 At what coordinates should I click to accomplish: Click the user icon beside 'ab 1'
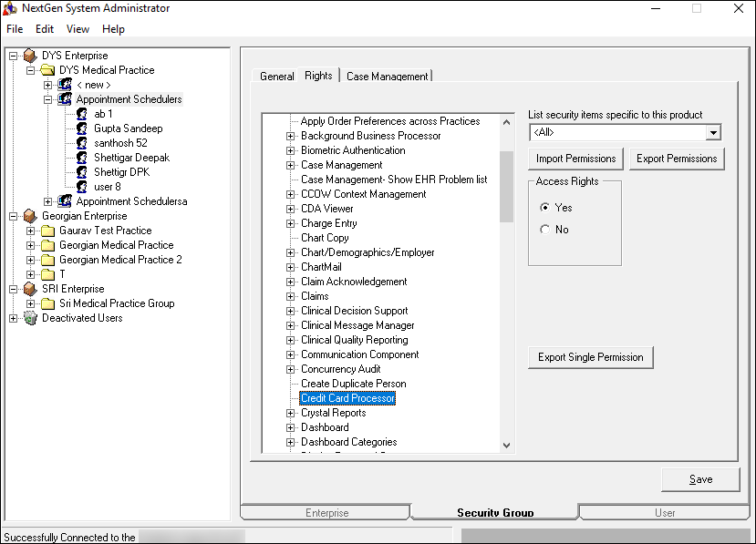82,114
